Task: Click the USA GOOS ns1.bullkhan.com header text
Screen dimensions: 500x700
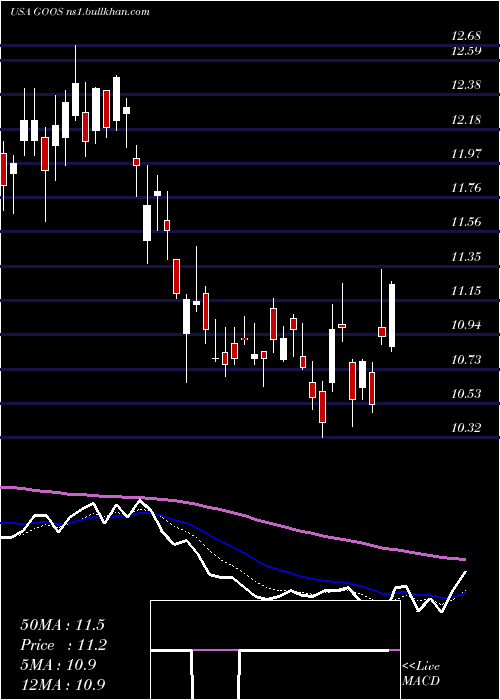Action: (79, 12)
